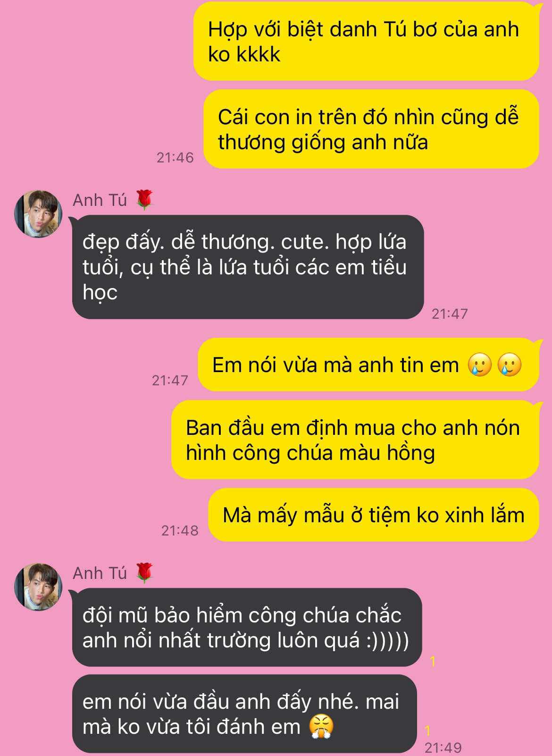Open the first Anh Tú sender name label
The image size is (552, 756).
click(100, 200)
